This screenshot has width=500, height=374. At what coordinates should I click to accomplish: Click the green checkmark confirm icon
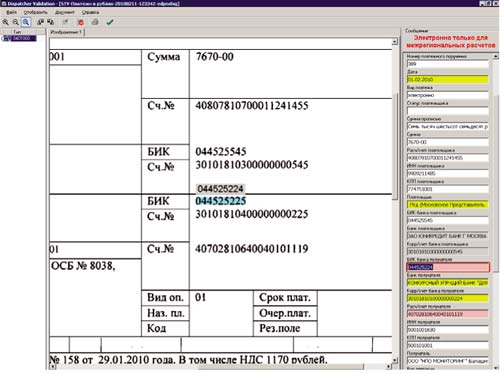pyautogui.click(x=110, y=22)
